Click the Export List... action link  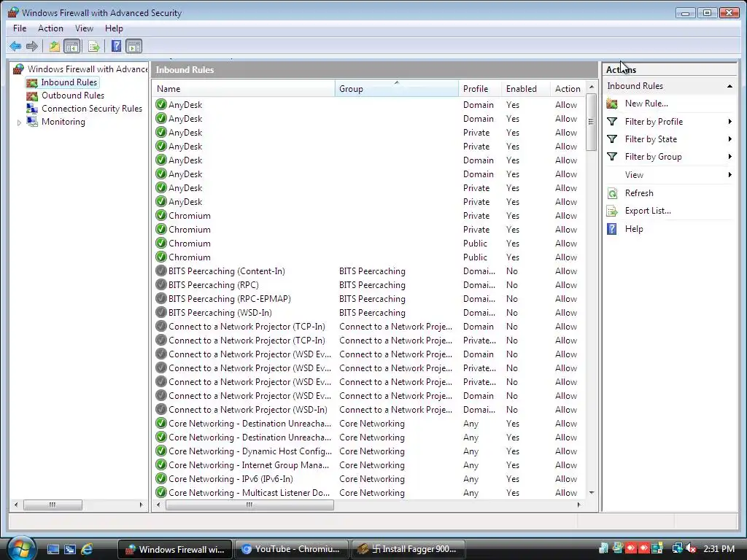click(648, 211)
